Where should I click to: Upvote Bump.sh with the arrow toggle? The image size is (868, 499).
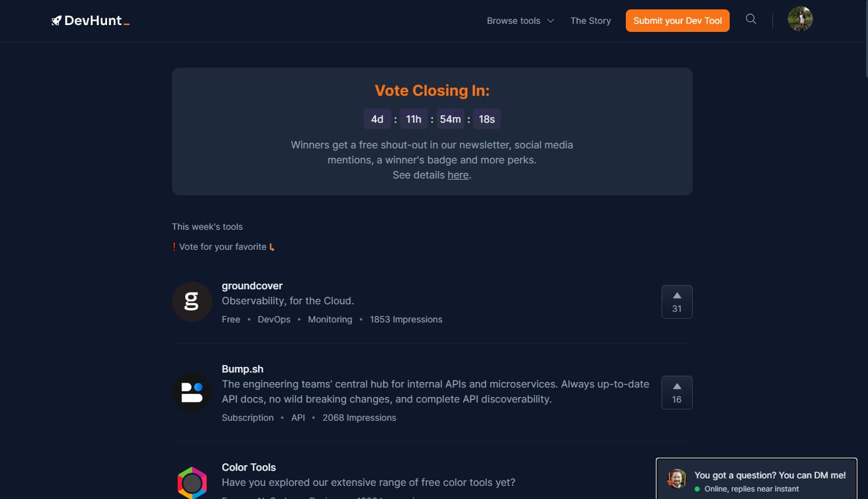click(677, 392)
